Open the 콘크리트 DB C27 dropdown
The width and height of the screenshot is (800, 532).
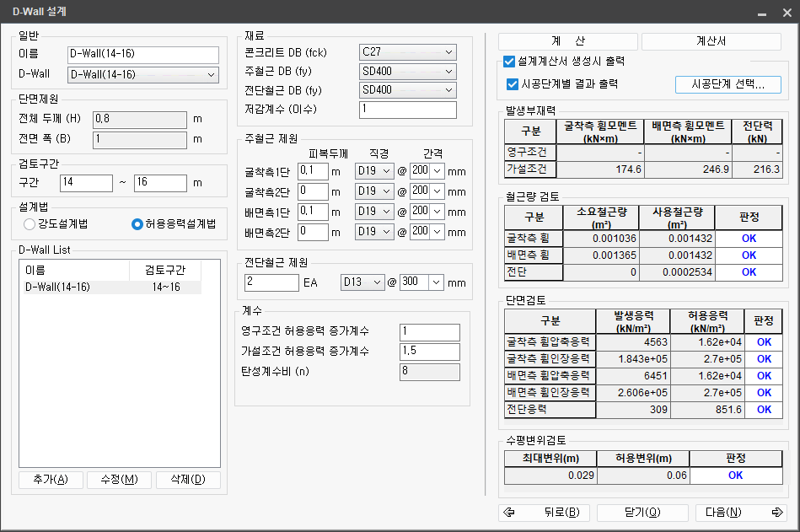pyautogui.click(x=407, y=52)
